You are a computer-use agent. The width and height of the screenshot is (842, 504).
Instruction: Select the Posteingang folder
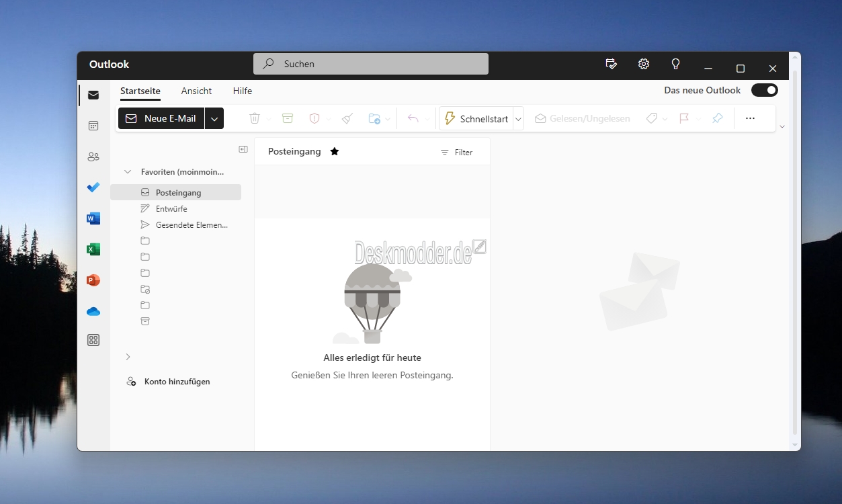pos(176,192)
